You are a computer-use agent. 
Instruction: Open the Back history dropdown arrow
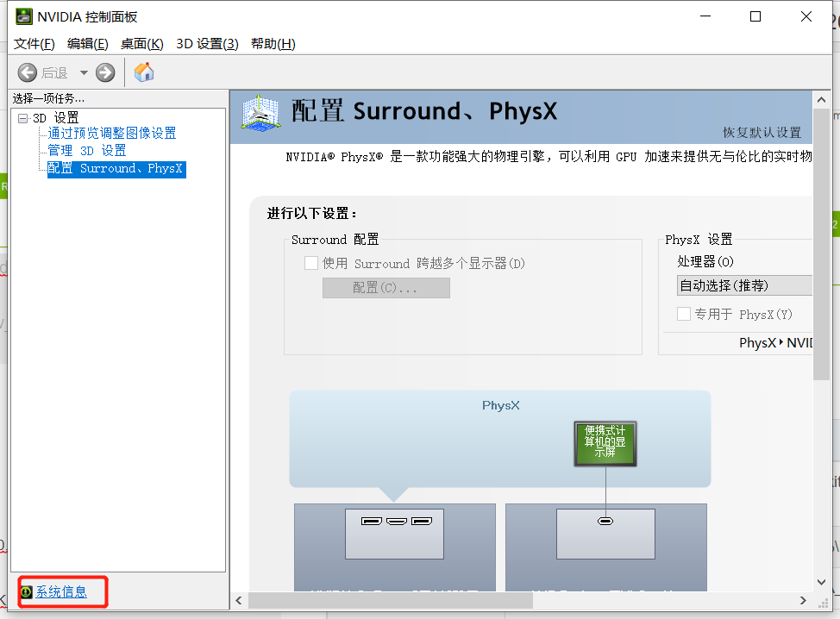pyautogui.click(x=84, y=72)
